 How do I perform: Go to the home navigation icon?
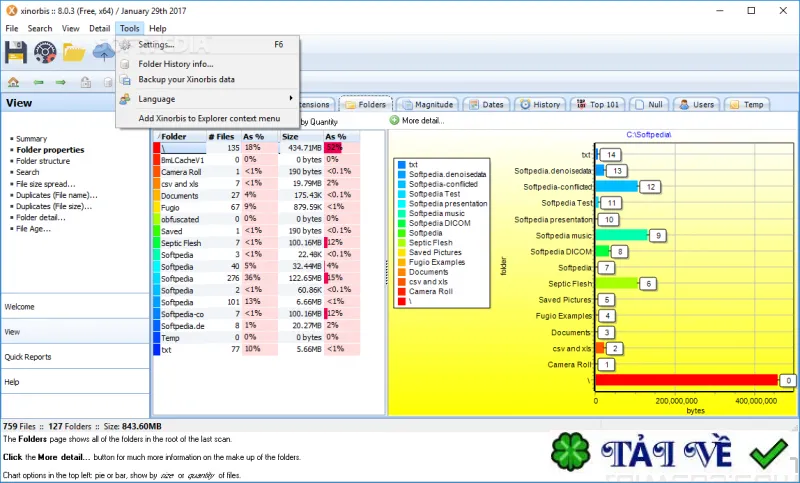click(x=13, y=82)
